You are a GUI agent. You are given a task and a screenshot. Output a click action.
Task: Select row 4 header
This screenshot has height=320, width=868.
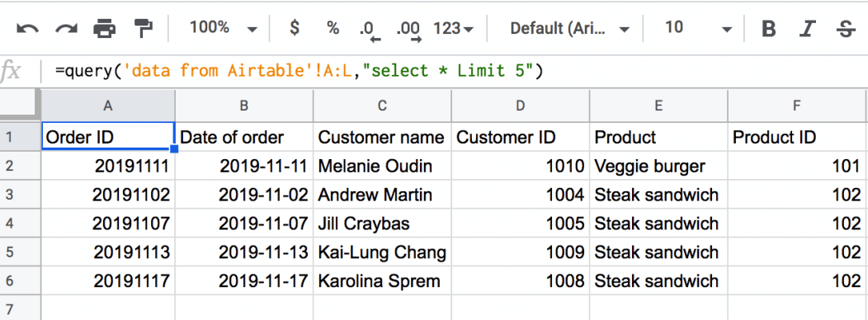[21, 224]
